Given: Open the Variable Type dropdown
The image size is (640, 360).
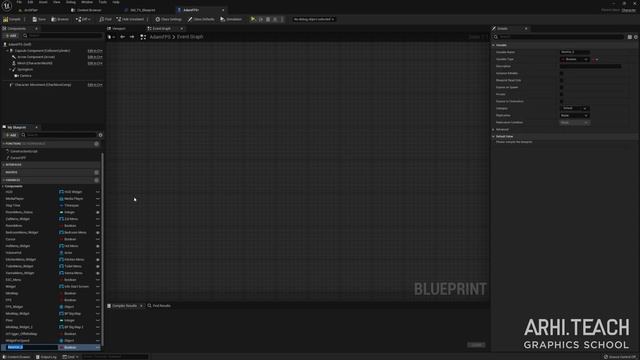Looking at the screenshot, I should pos(575,59).
